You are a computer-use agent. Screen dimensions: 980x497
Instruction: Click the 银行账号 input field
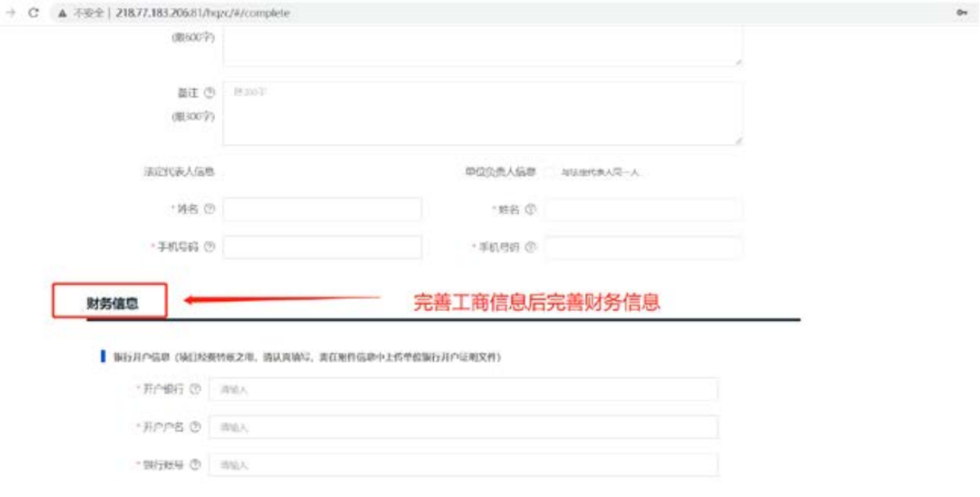(463, 465)
